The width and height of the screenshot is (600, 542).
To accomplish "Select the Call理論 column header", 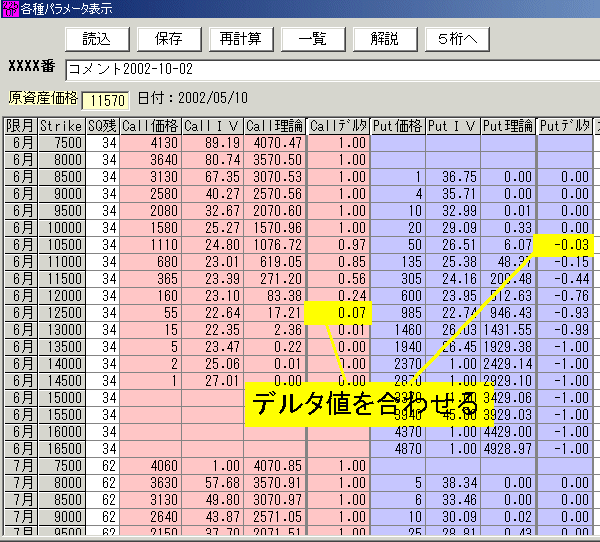I will (275, 126).
